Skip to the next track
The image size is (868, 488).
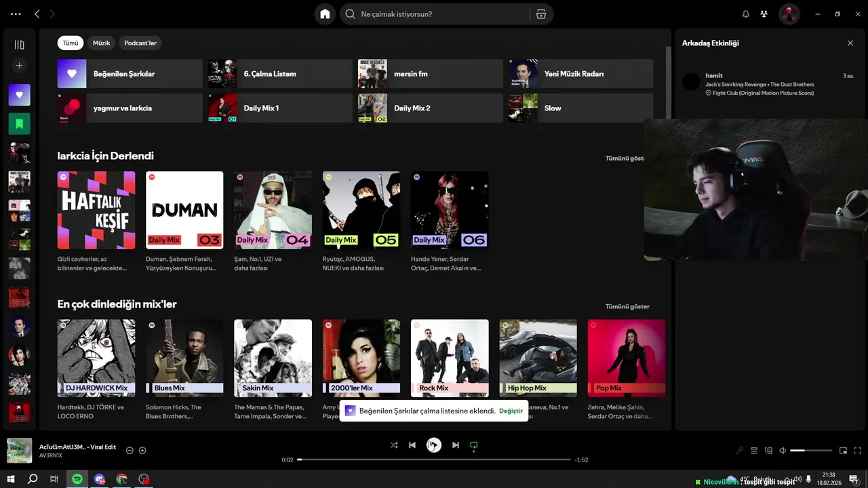click(x=456, y=445)
